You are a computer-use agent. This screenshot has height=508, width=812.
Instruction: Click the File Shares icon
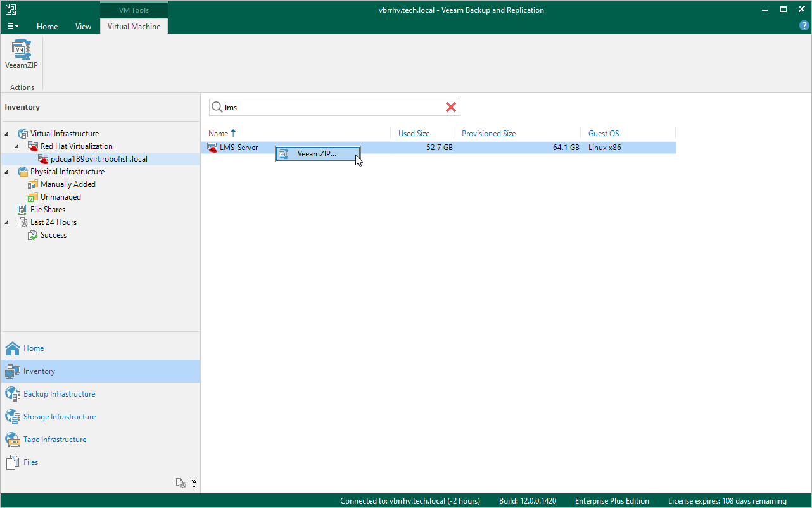click(x=23, y=210)
